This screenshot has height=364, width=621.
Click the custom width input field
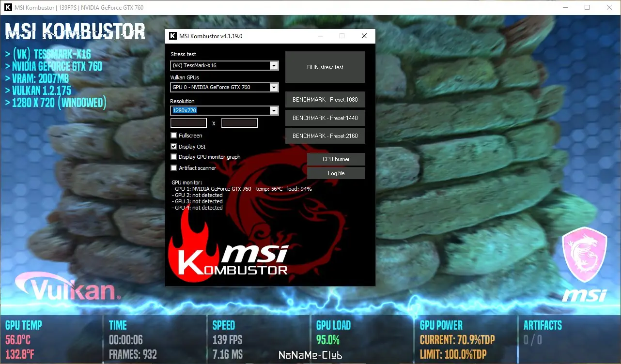(x=189, y=123)
